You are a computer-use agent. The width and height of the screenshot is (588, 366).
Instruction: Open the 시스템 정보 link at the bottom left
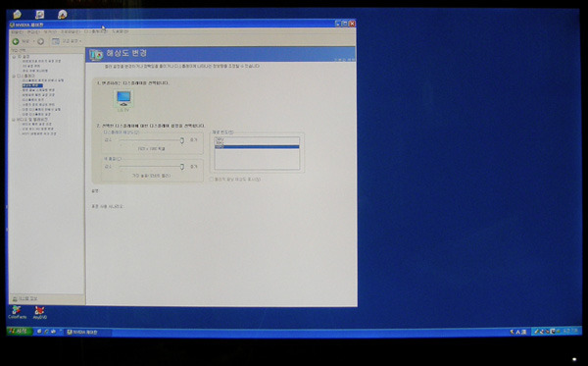[x=25, y=299]
